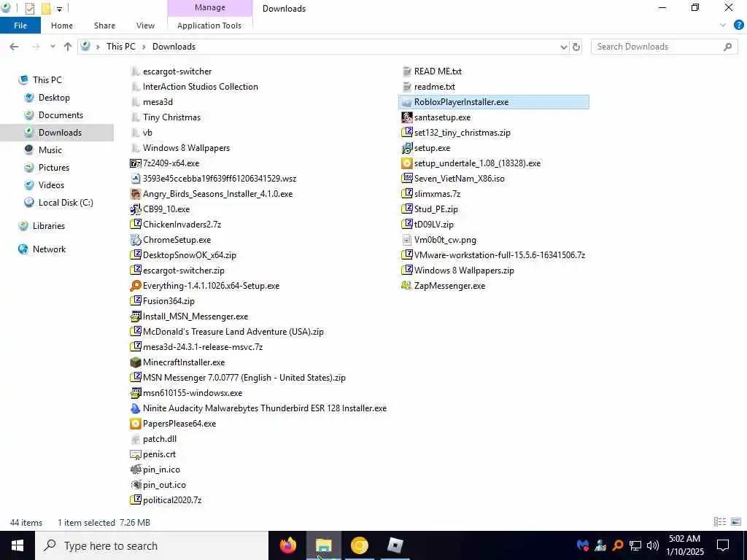Select the Vm0b0t_cw.png image file

[x=438, y=240]
